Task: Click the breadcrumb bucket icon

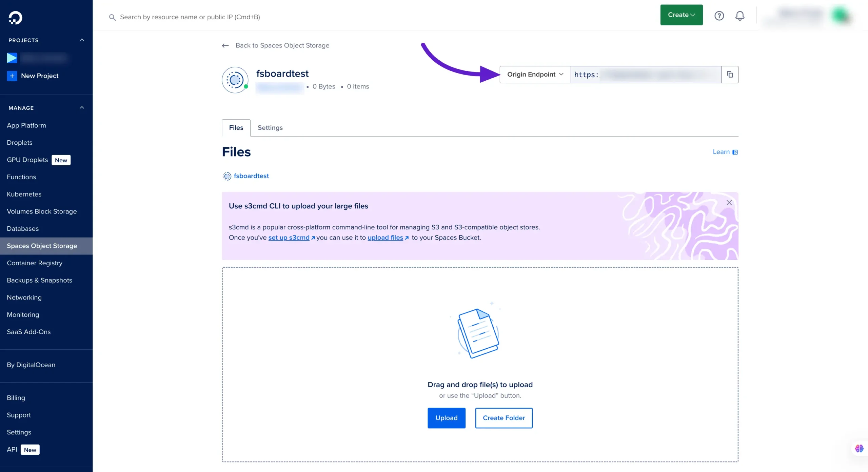Action: coord(227,176)
